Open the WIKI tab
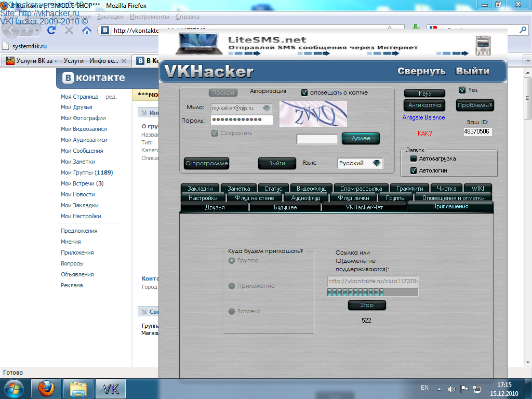The height and width of the screenshot is (399, 532). pyautogui.click(x=477, y=188)
